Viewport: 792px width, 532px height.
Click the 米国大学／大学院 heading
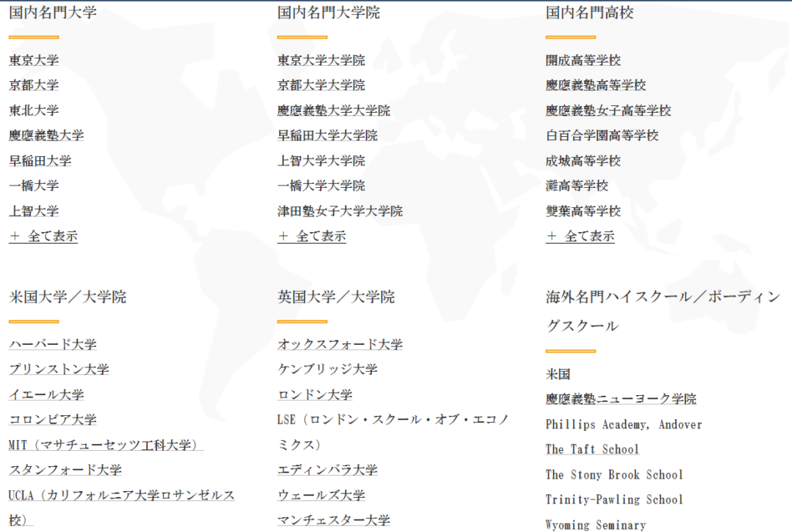tap(68, 297)
